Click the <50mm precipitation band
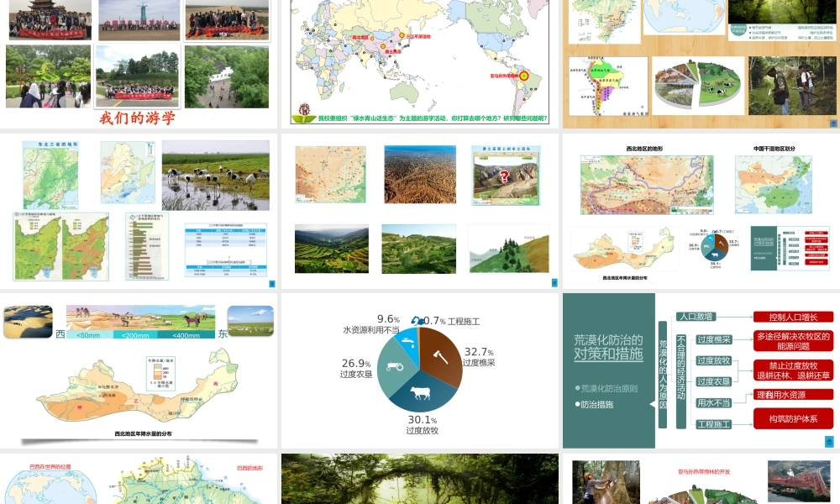840x504 pixels. pos(89,335)
